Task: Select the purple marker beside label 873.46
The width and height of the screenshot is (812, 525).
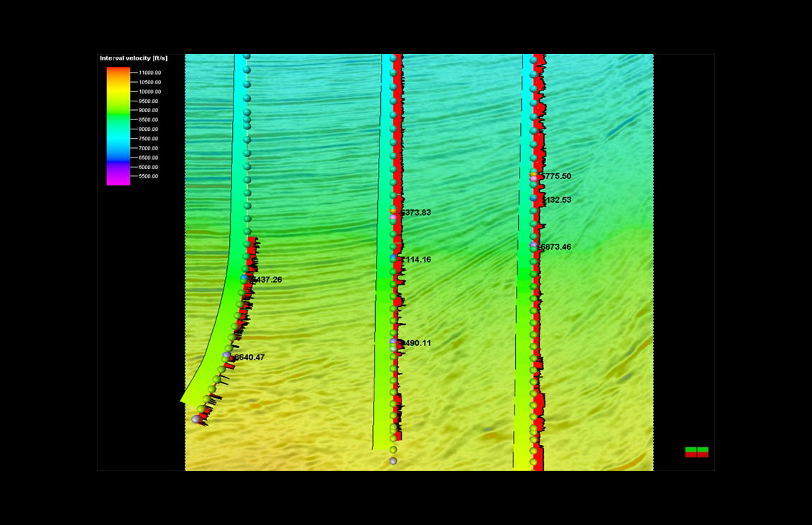Action: pyautogui.click(x=533, y=246)
